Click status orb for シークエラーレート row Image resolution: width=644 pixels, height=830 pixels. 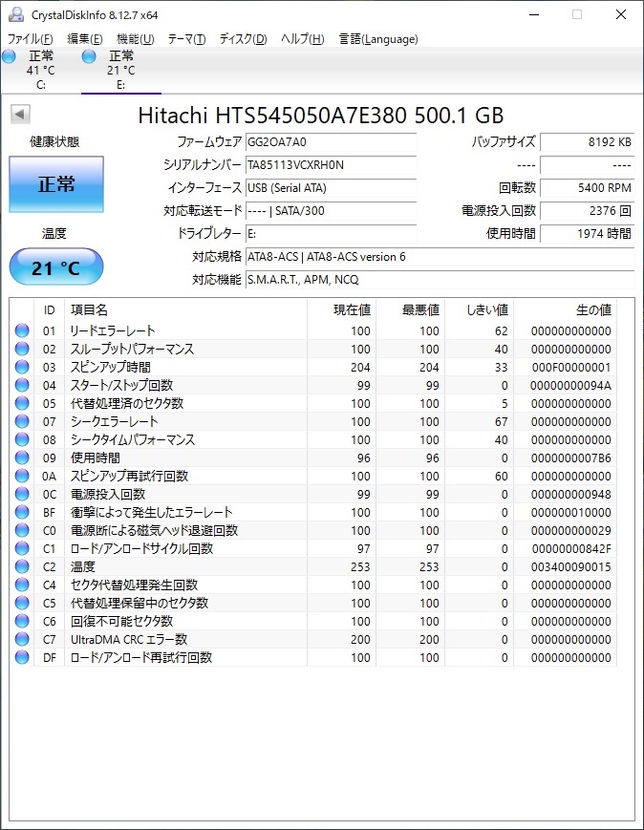(x=22, y=421)
